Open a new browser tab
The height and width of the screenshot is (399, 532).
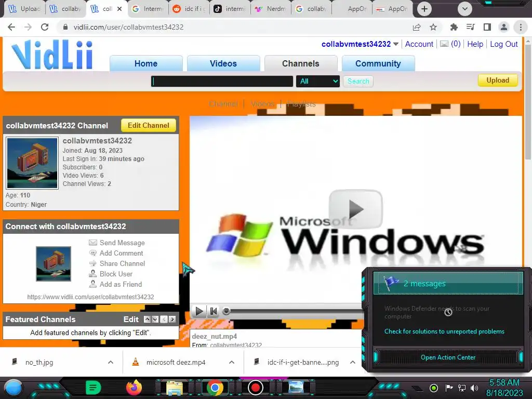424,9
